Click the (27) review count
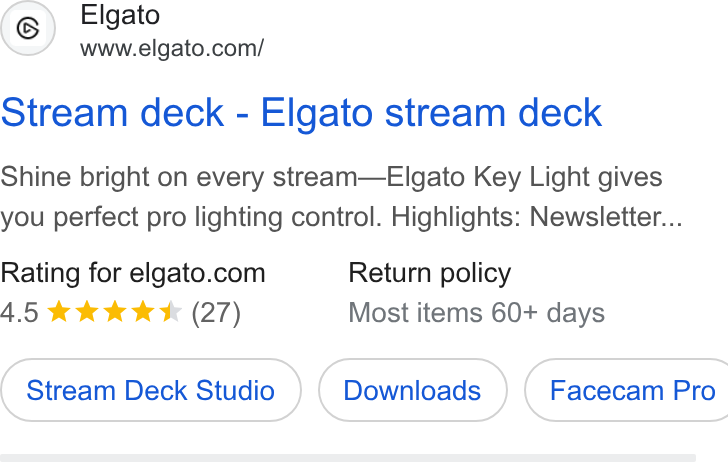 (x=216, y=312)
